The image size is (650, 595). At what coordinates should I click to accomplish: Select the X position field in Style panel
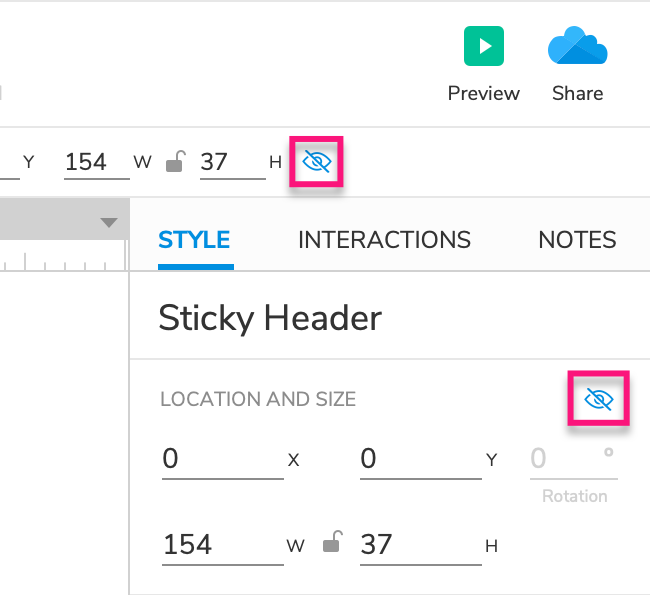[221, 459]
